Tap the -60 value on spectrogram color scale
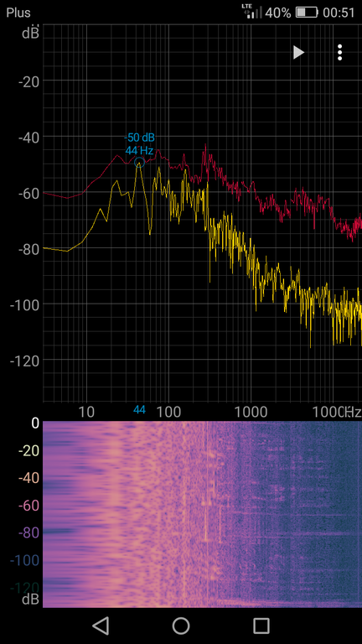 (28, 506)
